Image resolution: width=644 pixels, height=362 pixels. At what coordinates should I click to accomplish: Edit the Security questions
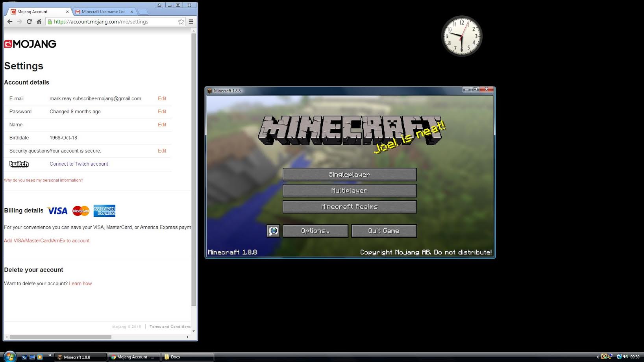(162, 151)
